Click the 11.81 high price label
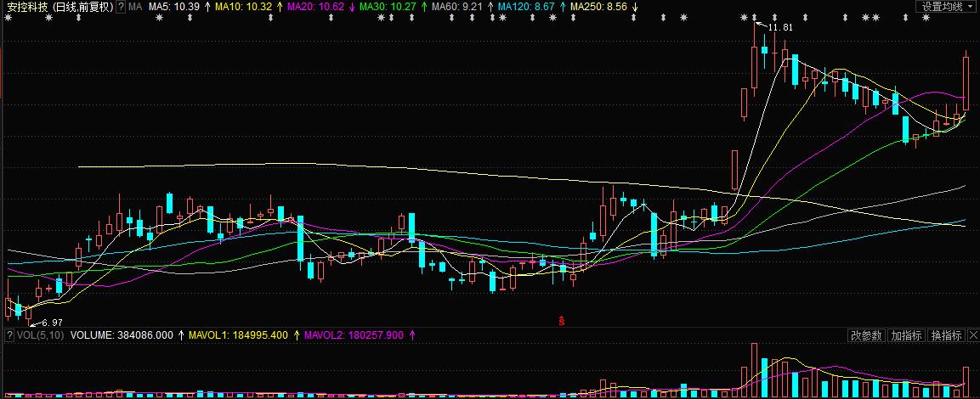 (x=780, y=27)
